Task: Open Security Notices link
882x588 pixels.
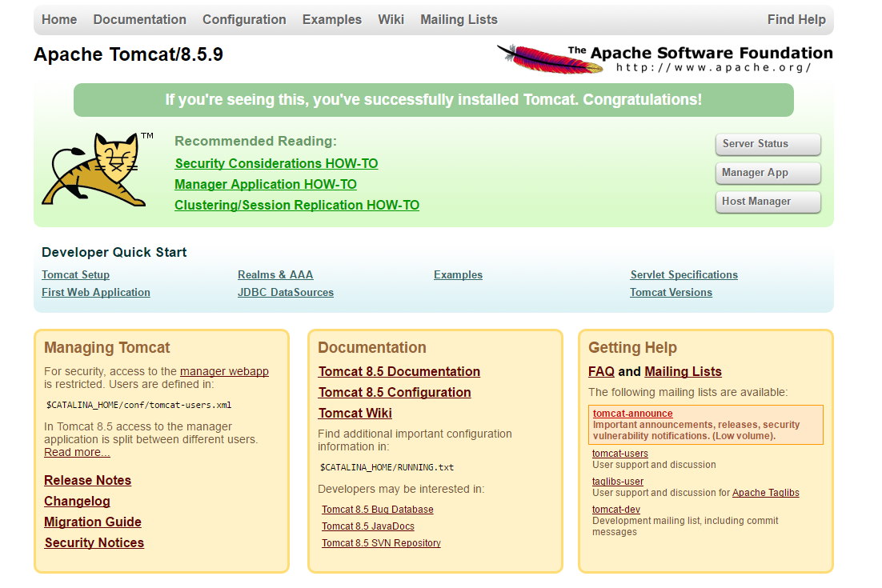Action: click(x=94, y=543)
